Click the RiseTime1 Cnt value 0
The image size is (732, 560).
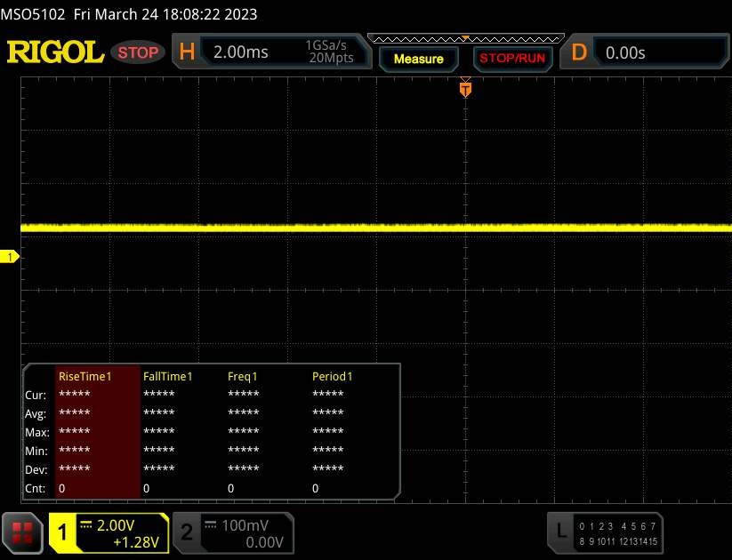(x=62, y=489)
